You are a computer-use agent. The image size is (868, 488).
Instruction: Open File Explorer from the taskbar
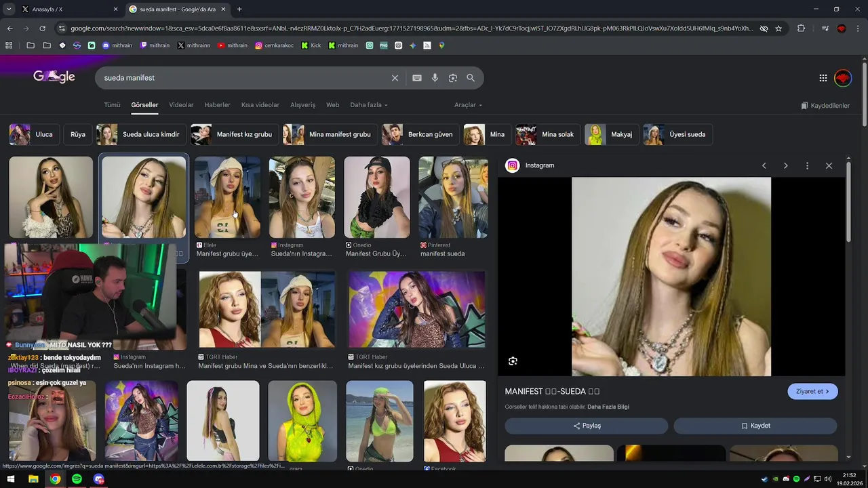(x=33, y=479)
